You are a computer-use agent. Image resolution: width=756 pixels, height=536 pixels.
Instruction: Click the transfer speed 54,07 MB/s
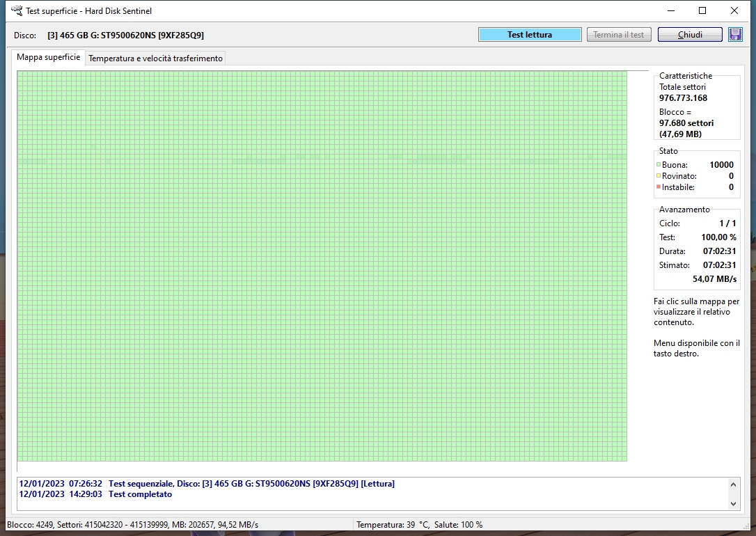point(714,279)
